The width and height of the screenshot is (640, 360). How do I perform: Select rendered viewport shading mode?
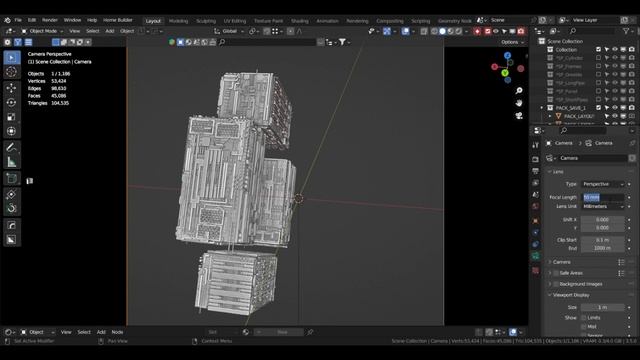tap(459, 31)
